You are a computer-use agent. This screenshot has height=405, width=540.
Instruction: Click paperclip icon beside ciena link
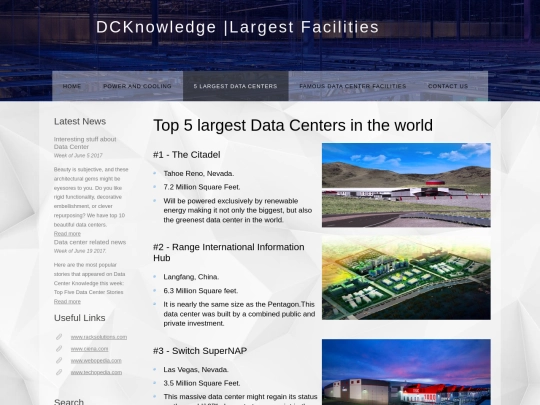tap(59, 349)
